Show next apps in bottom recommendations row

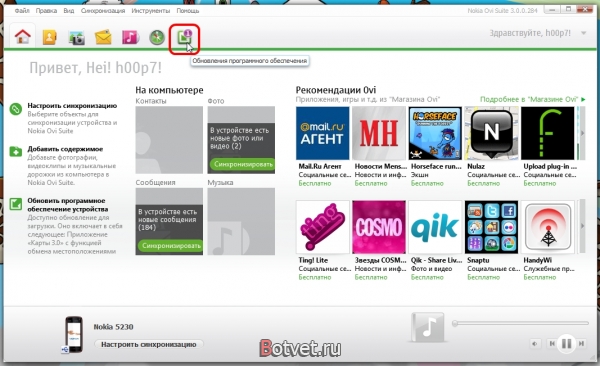[582, 226]
